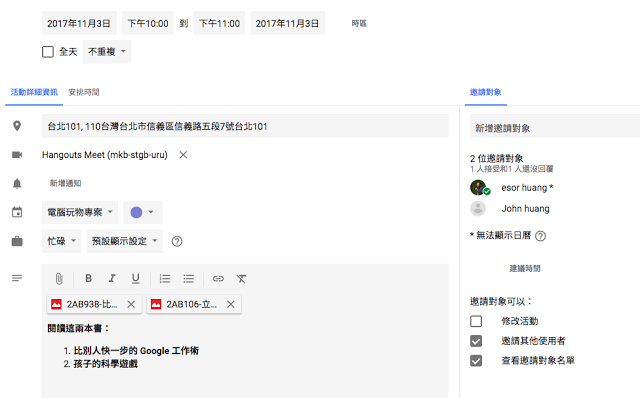Remove attachment 2AB938-比...
This screenshot has width=640, height=398.
[x=131, y=304]
